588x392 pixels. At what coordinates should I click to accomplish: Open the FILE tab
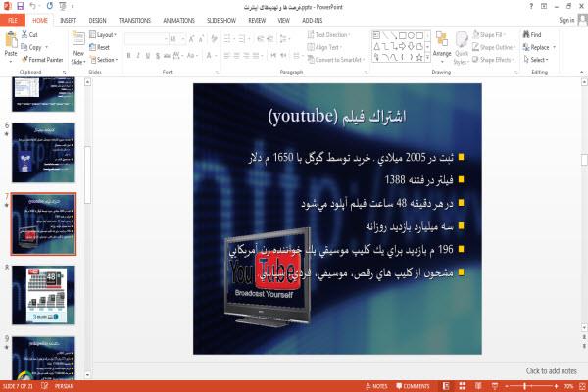(13, 21)
